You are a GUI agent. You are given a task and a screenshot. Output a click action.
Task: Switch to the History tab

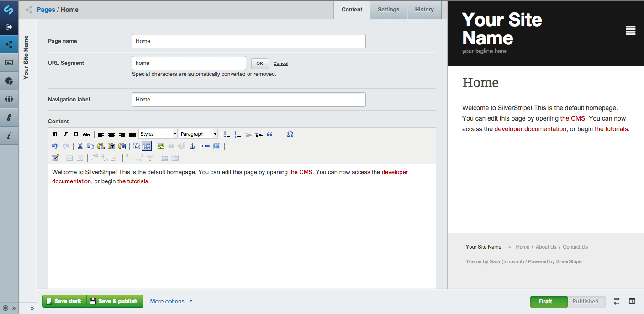424,9
